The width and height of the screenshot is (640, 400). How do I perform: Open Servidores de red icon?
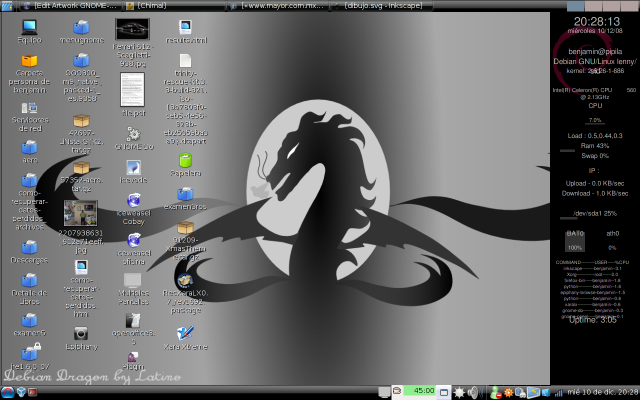click(x=29, y=108)
